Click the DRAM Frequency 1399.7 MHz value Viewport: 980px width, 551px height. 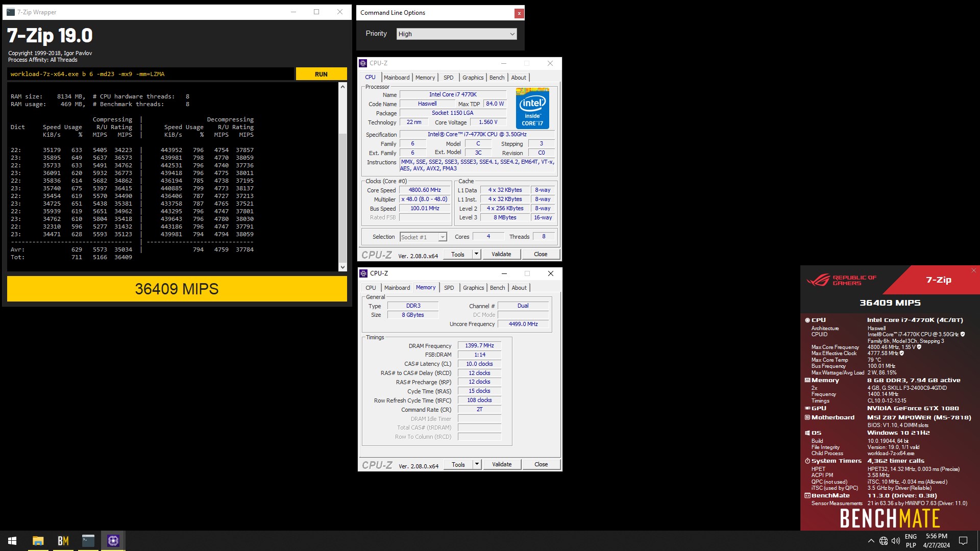tap(479, 345)
